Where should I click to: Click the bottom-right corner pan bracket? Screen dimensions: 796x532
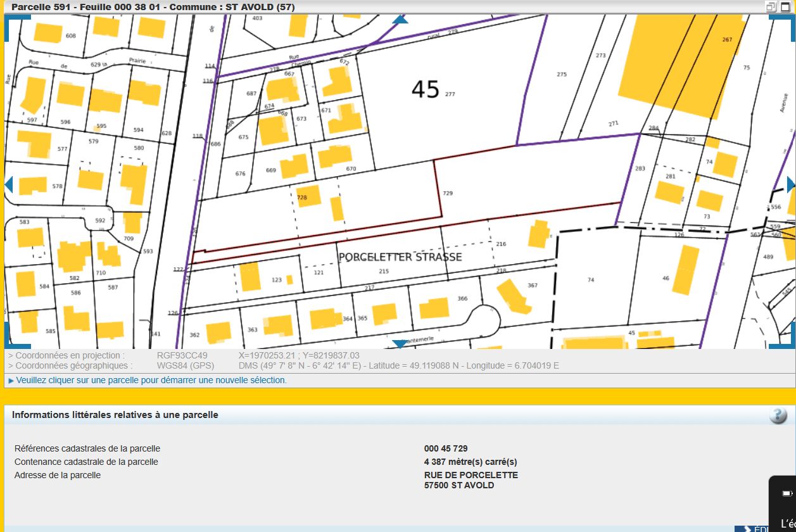[x=783, y=339]
